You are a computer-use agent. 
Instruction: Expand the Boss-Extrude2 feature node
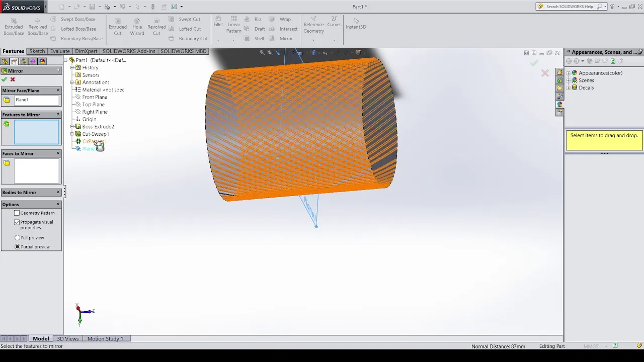[72, 127]
